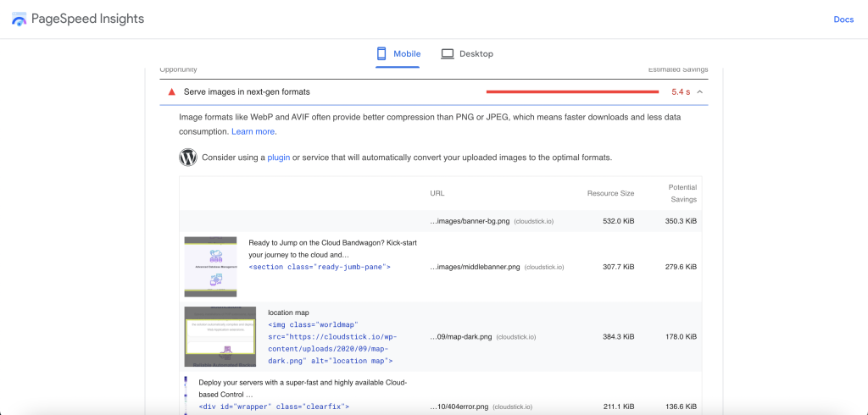868x415 pixels.
Task: Click the red estimated savings bar
Action: tap(572, 91)
